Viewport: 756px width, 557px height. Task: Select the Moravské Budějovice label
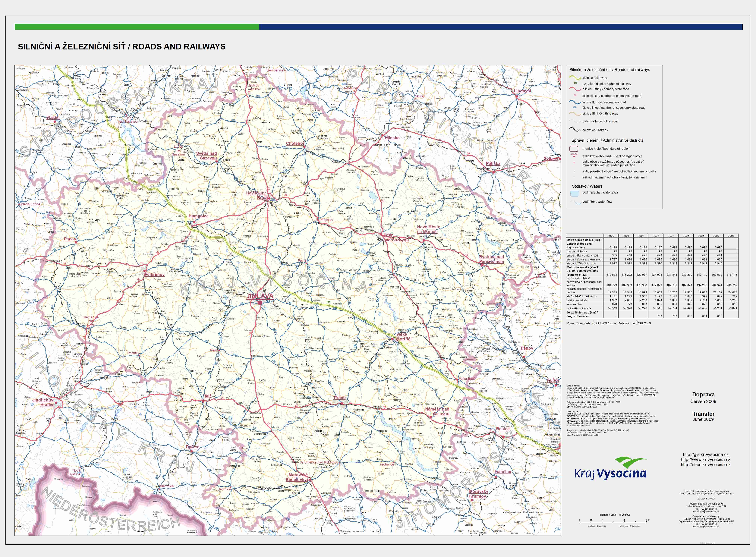(x=297, y=477)
